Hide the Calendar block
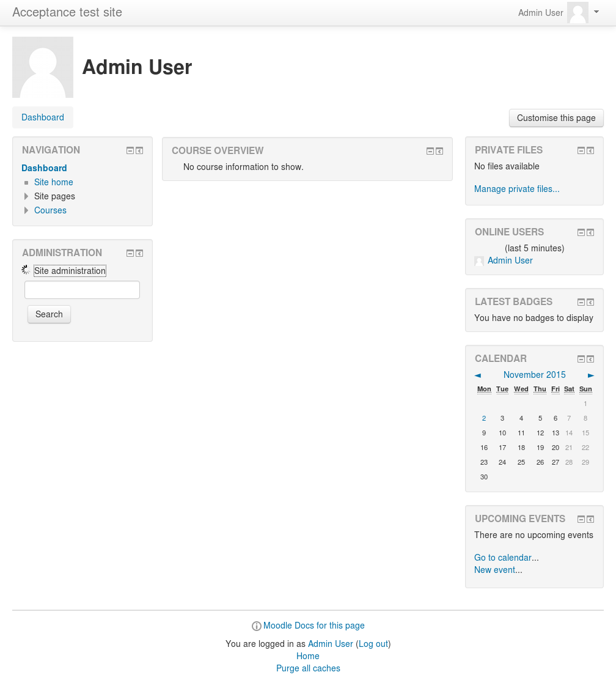The image size is (616, 683). click(x=581, y=360)
